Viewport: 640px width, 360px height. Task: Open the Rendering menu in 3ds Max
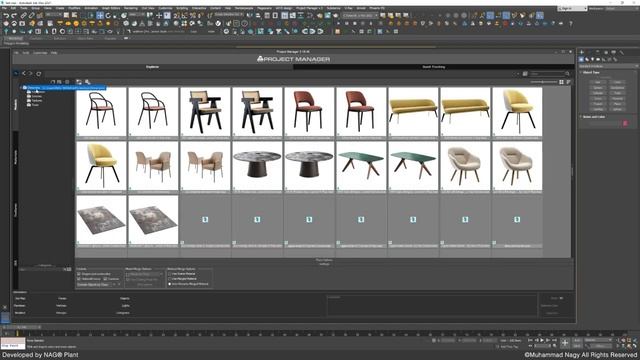[131, 8]
